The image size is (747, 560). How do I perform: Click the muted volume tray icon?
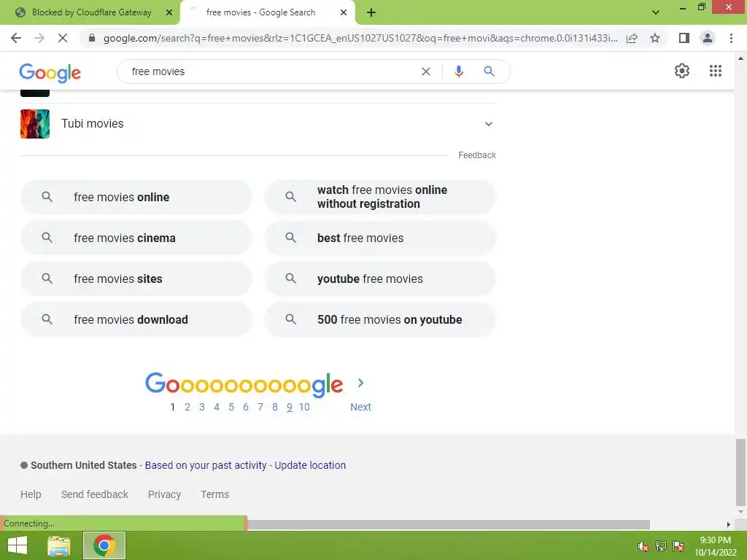coord(643,546)
